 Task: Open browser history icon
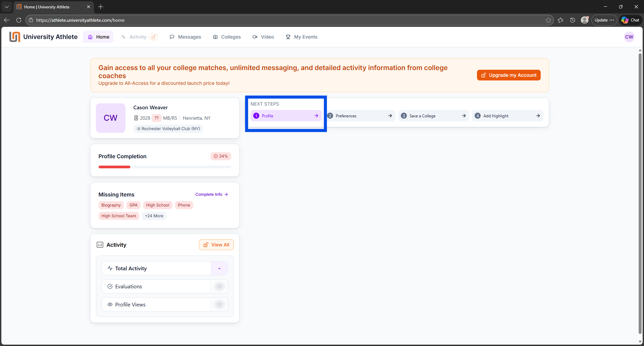573,20
